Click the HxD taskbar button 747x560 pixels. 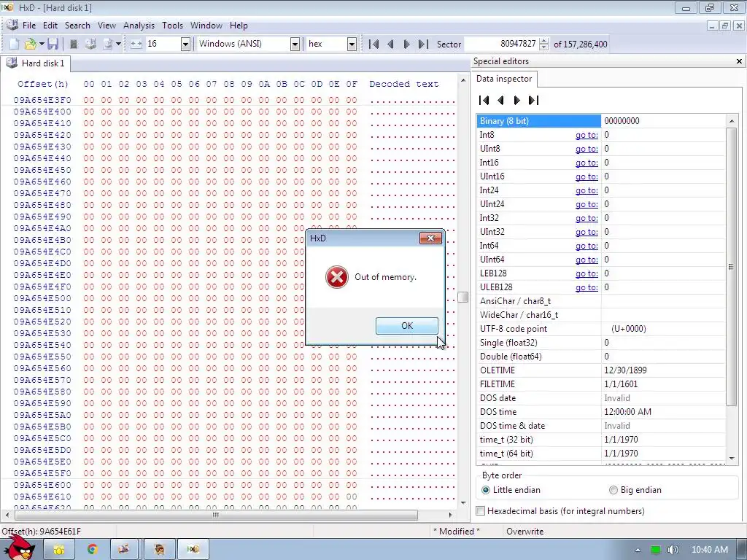coord(193,550)
